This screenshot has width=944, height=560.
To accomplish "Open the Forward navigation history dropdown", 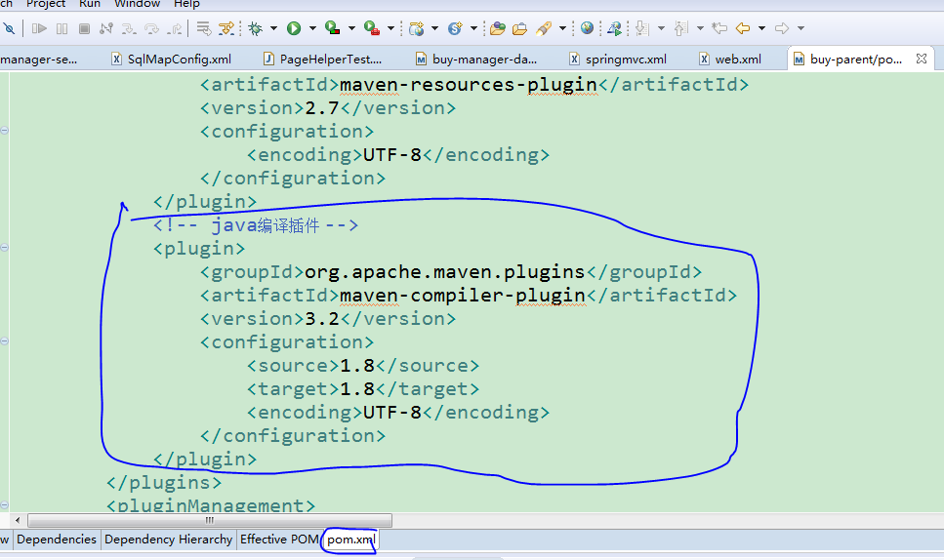I will click(x=800, y=28).
